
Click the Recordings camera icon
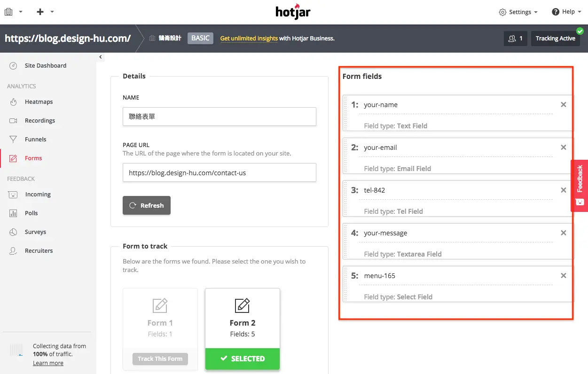[14, 121]
